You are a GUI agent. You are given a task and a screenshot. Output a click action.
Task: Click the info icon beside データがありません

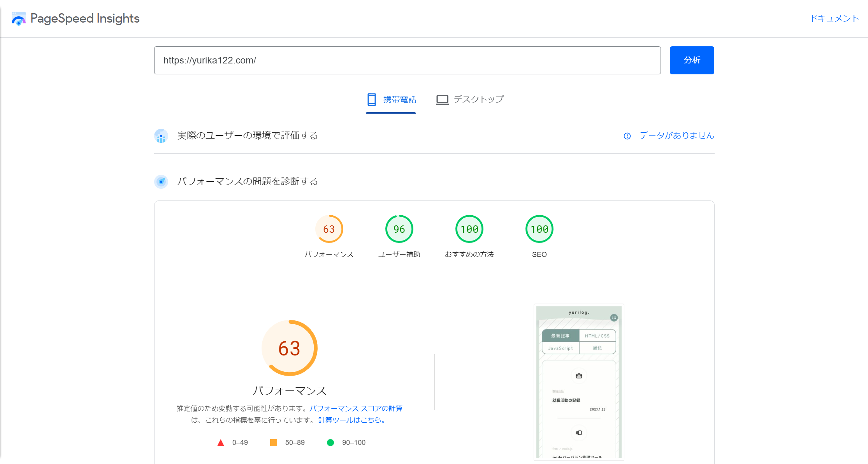coord(627,136)
